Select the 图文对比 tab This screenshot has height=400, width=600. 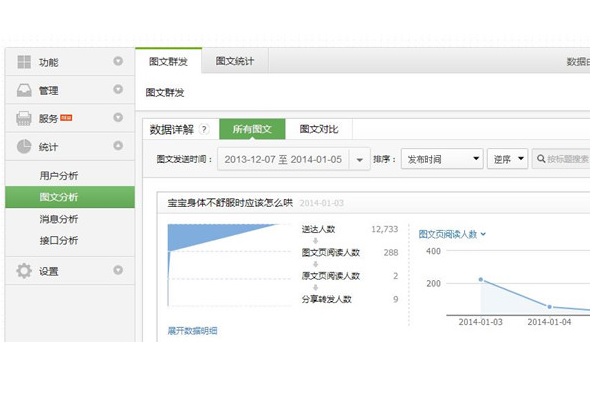(319, 129)
